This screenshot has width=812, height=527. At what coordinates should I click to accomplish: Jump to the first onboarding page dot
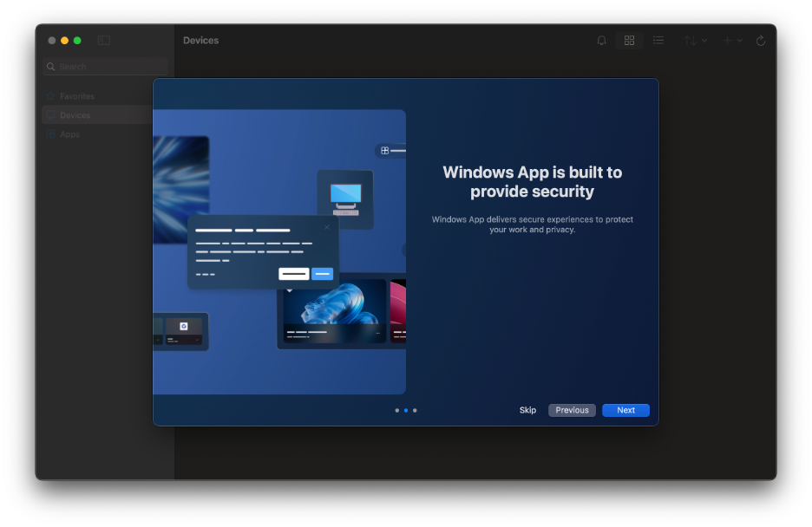coord(397,410)
